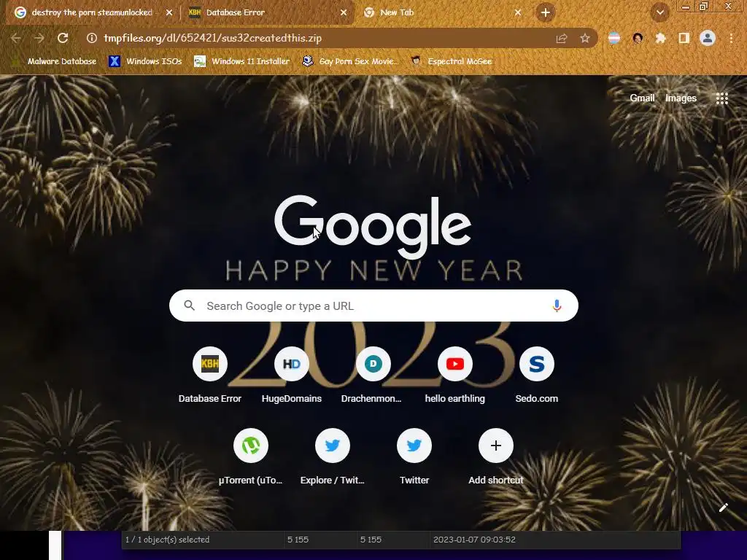The width and height of the screenshot is (747, 560).
Task: Click the browser back arrow
Action: (16, 38)
